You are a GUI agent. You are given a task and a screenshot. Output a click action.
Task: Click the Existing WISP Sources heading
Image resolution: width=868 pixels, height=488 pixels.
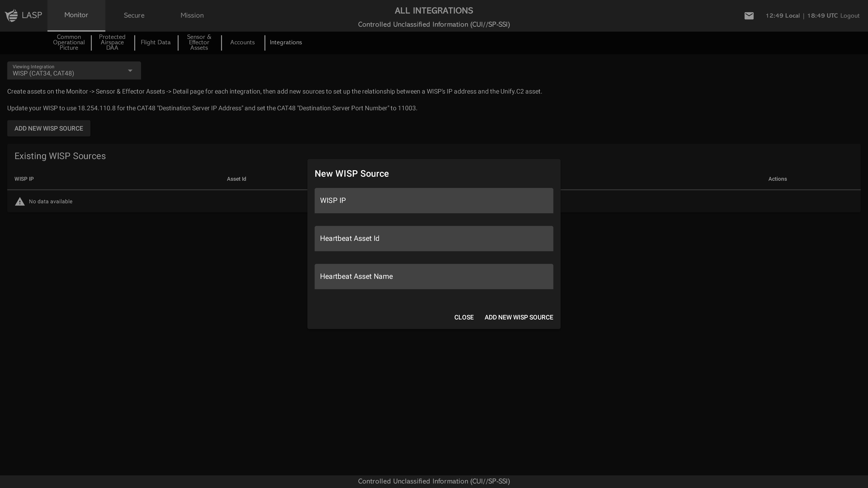click(x=60, y=156)
